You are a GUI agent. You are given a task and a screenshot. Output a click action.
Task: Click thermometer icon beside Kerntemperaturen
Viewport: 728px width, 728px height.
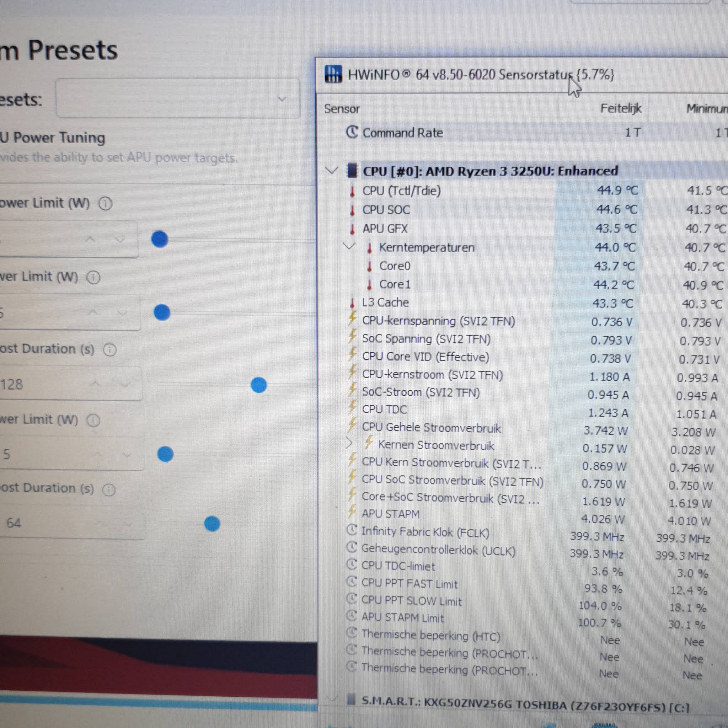(x=370, y=247)
